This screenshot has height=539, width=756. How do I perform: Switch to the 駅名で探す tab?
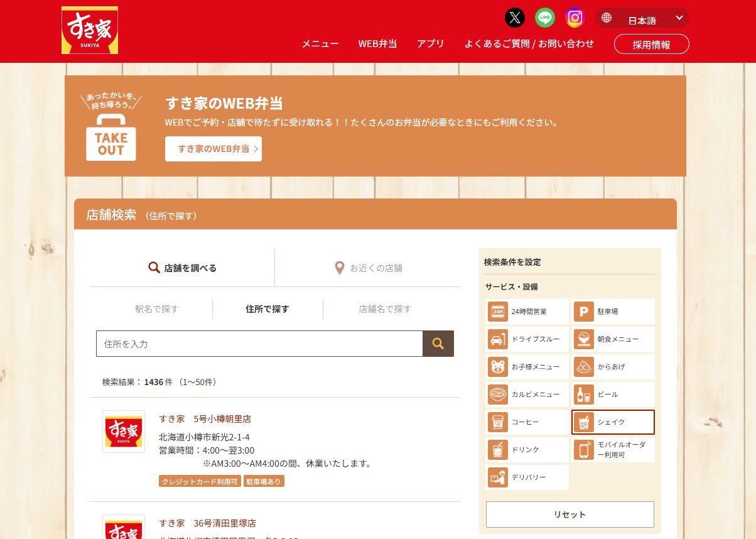click(x=157, y=309)
